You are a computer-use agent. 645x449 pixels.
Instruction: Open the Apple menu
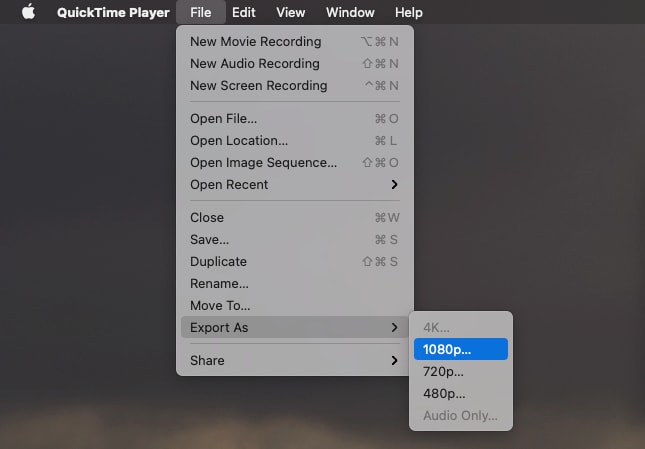click(28, 12)
